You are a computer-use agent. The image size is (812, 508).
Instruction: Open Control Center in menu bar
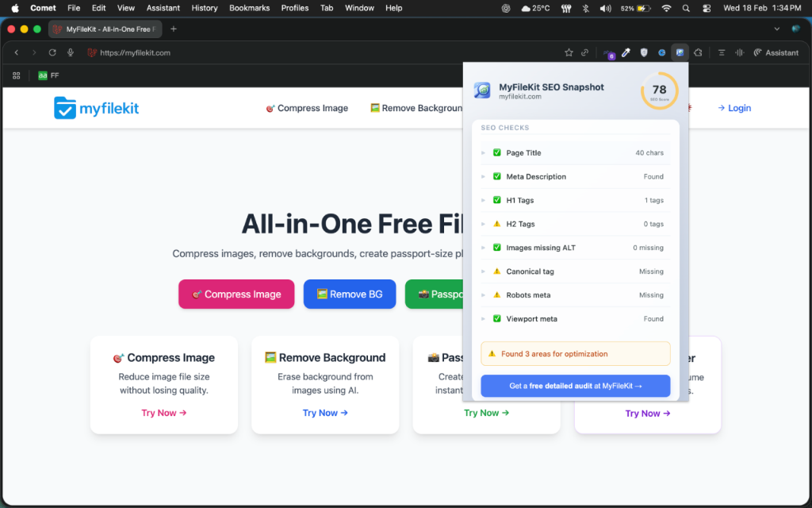tap(707, 8)
